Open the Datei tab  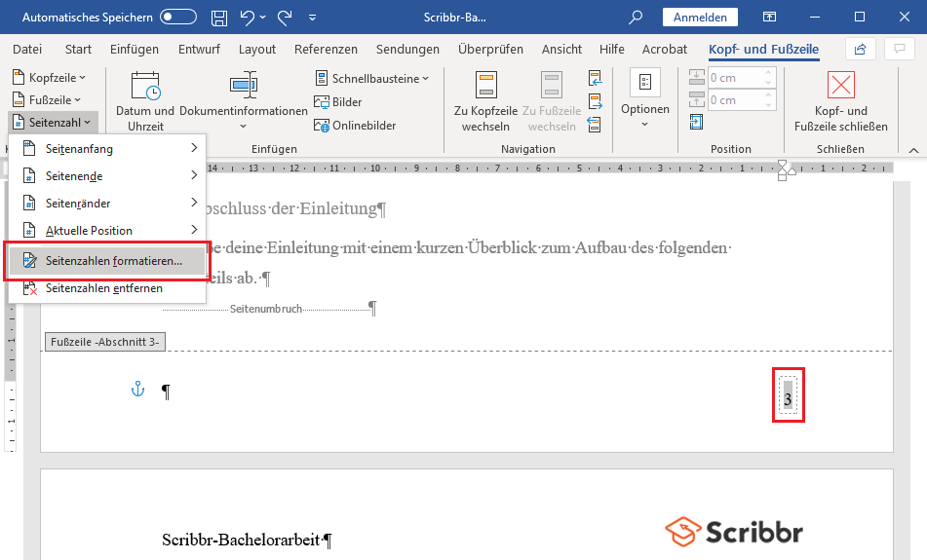27,49
